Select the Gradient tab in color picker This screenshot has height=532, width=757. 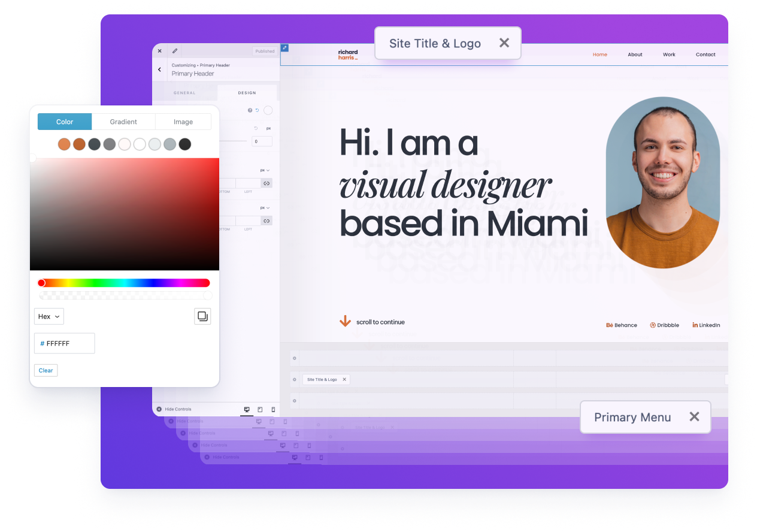coord(123,122)
